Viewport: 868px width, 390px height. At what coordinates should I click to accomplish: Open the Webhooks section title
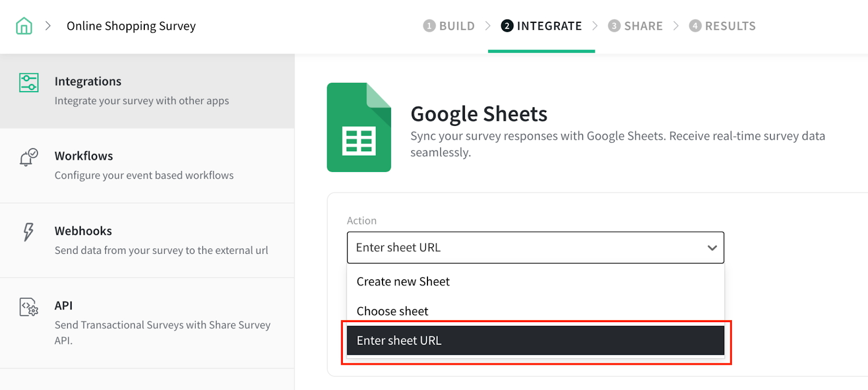83,231
